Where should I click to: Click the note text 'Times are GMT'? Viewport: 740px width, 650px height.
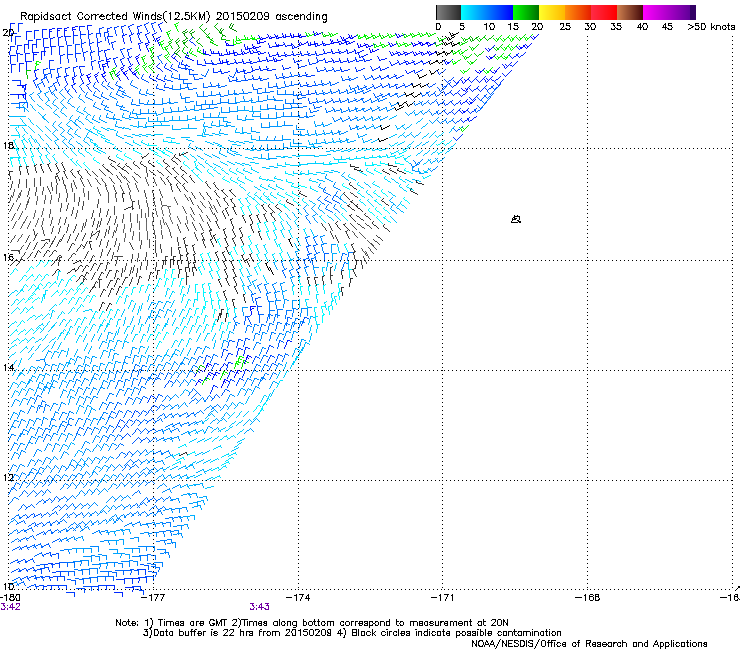pyautogui.click(x=193, y=623)
